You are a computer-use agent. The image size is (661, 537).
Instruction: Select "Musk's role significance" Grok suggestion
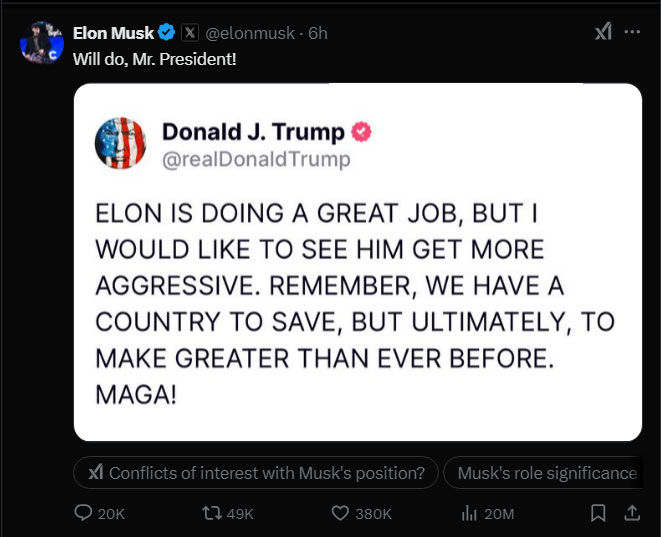pyautogui.click(x=547, y=473)
